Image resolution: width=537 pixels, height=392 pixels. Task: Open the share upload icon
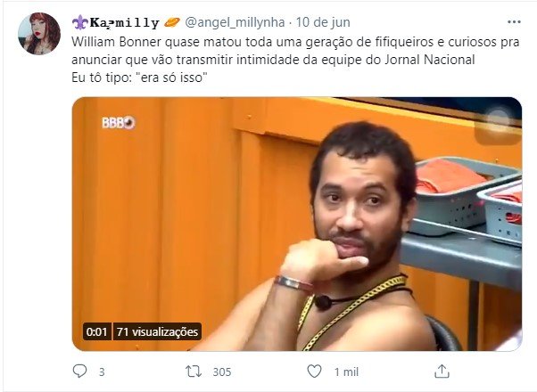click(x=442, y=372)
